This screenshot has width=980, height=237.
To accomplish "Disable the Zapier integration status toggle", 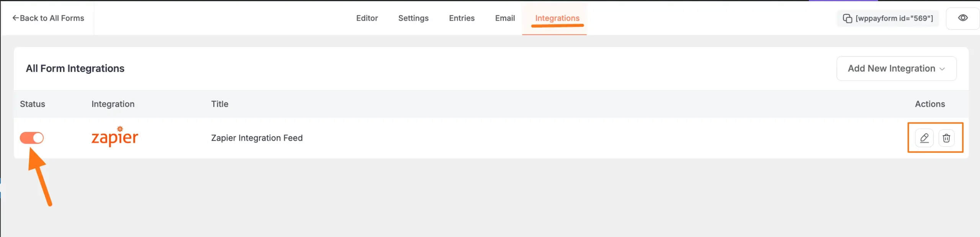I will pyautogui.click(x=32, y=138).
